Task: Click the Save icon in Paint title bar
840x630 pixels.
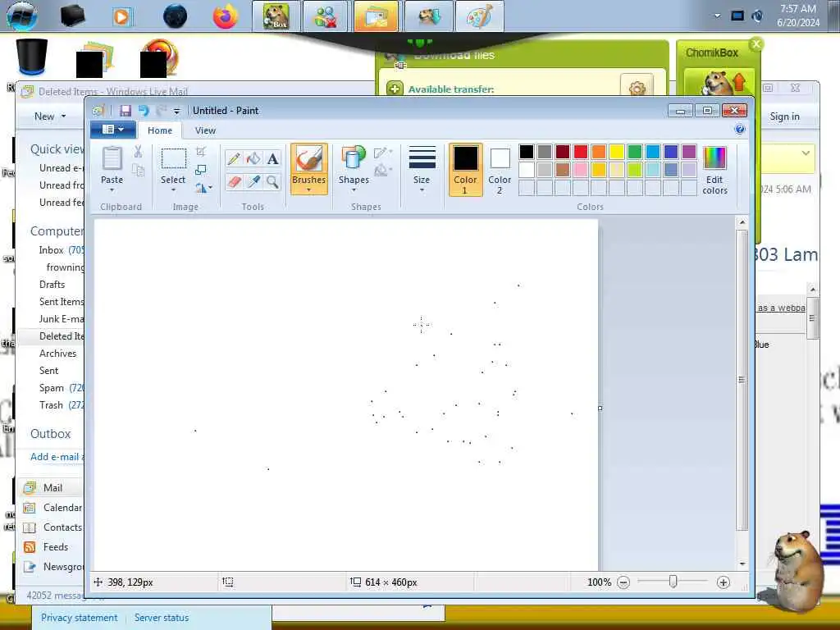Action: (126, 111)
